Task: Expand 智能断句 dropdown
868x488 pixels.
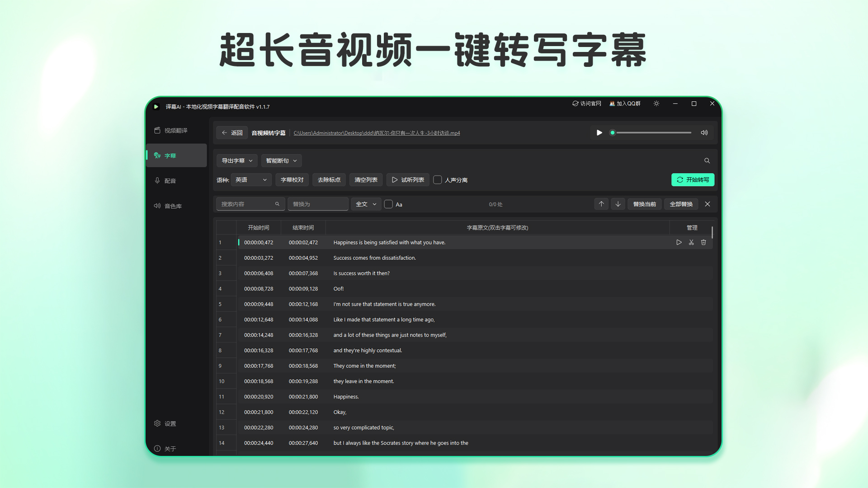Action: (281, 161)
